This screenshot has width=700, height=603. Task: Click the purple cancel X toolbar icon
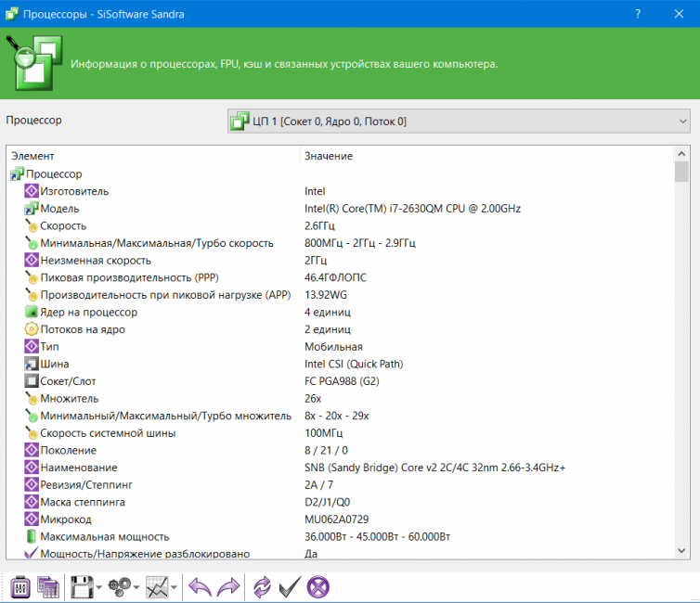(x=318, y=587)
